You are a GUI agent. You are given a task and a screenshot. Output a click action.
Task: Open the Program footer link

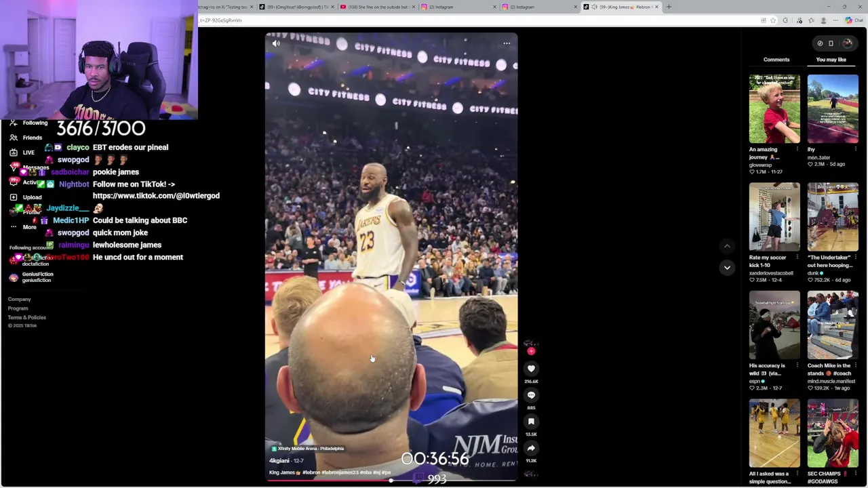coord(18,308)
